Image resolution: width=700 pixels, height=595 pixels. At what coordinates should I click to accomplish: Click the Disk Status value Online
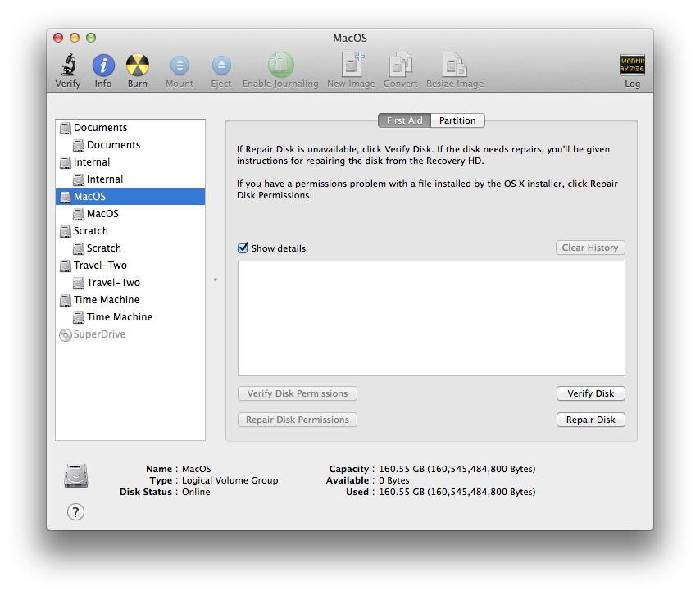click(196, 492)
